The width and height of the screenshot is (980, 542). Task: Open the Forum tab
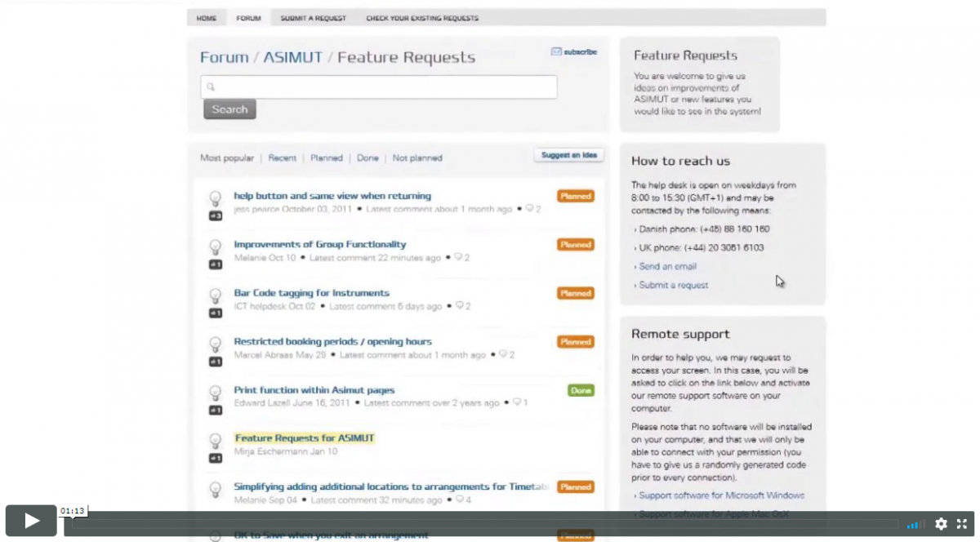[248, 18]
